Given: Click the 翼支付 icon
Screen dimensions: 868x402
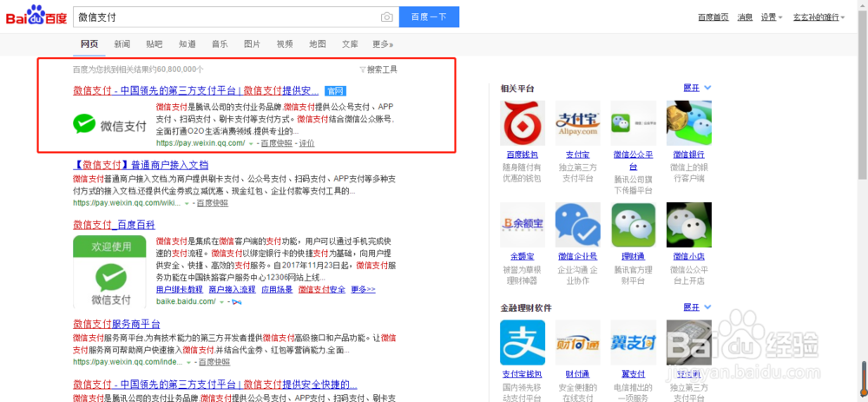Looking at the screenshot, I should point(634,342).
